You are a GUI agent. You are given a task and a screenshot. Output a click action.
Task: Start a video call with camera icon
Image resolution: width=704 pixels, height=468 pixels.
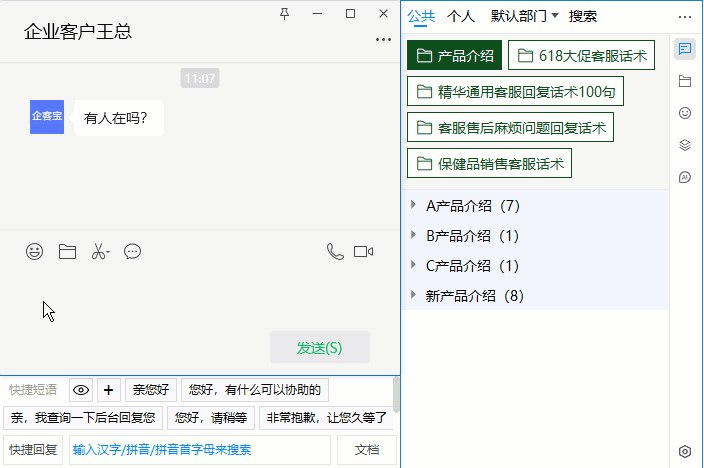363,252
